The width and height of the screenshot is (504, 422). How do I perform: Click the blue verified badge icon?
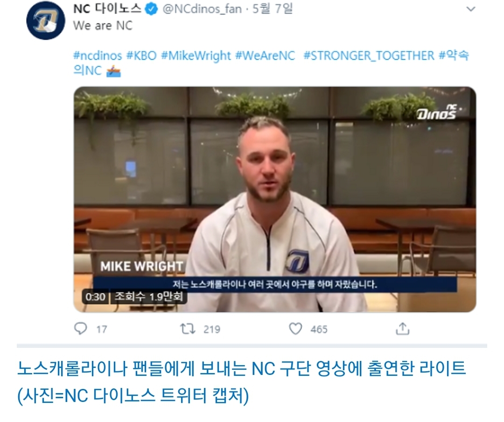tap(152, 9)
